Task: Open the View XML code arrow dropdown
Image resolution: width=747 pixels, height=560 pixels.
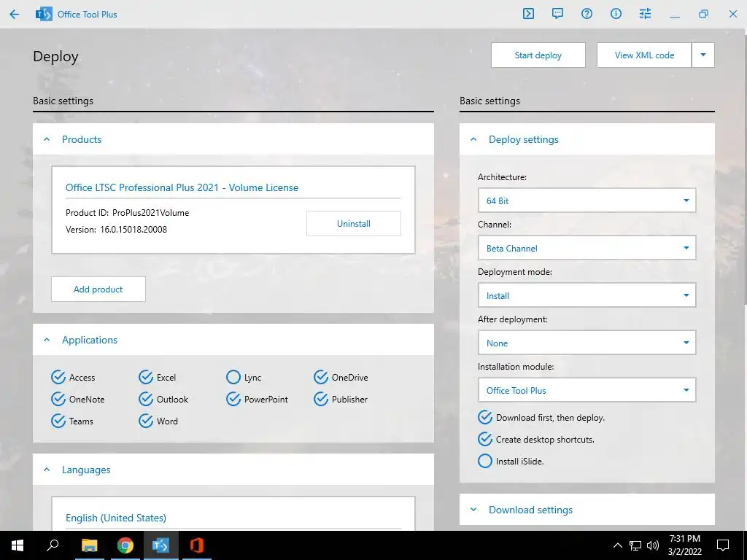Action: click(x=703, y=55)
